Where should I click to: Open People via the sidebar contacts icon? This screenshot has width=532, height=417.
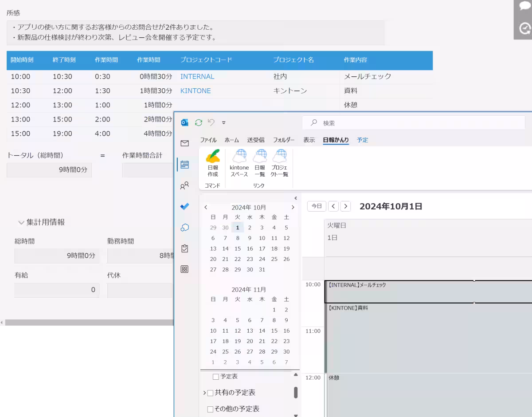[x=184, y=186]
